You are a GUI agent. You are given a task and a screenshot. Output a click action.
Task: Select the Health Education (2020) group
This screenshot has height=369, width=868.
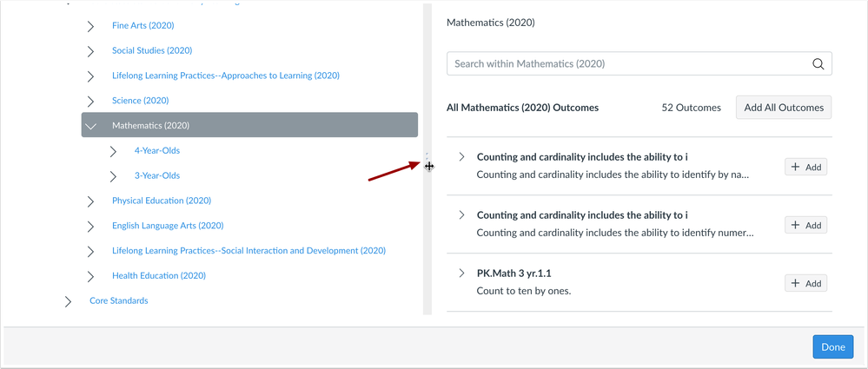(159, 275)
